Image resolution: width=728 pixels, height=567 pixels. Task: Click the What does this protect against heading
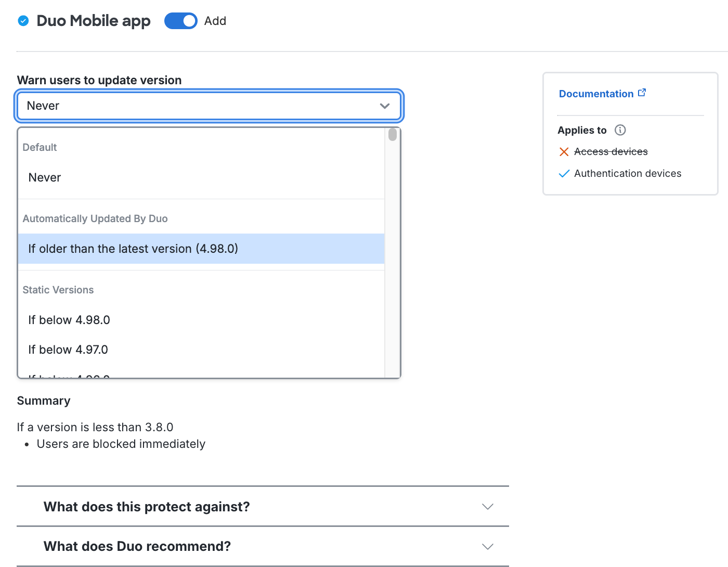(146, 506)
